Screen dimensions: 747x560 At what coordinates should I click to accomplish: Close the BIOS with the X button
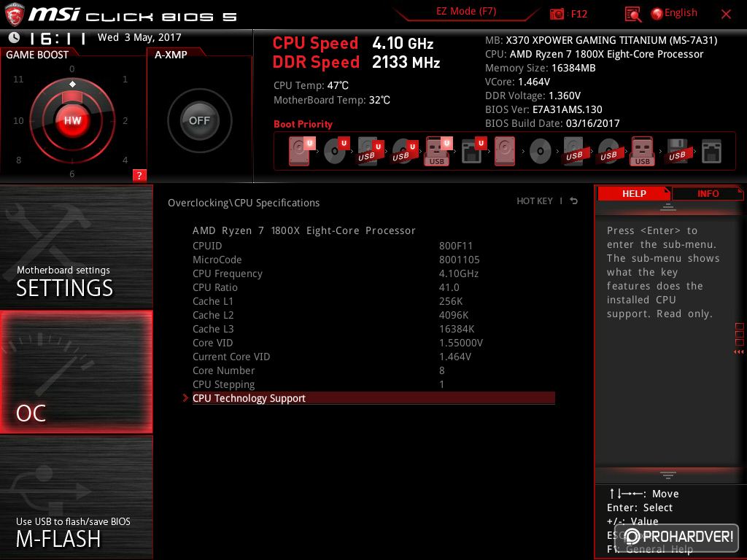click(726, 15)
